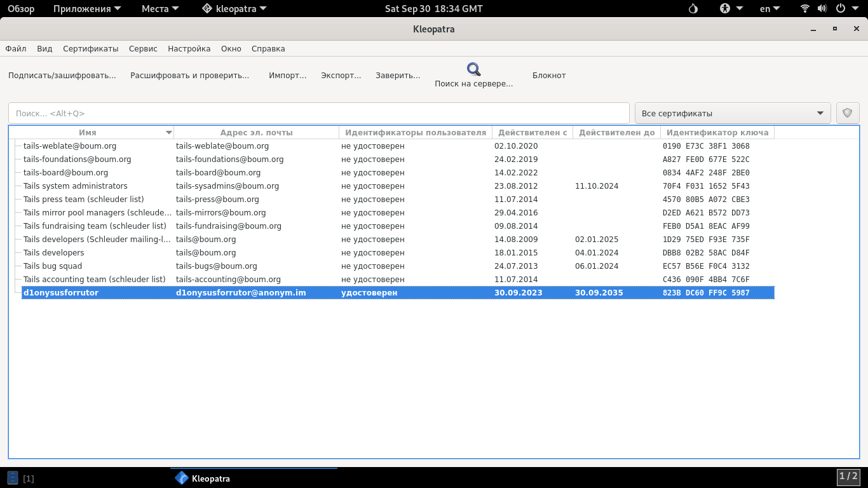Viewport: 868px width, 488px height.
Task: Click the Kleopatra icon in the bottom taskbar
Action: (x=182, y=478)
